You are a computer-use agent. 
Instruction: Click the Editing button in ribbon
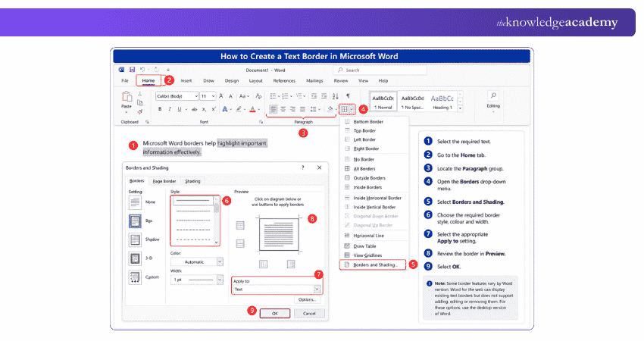tap(493, 100)
